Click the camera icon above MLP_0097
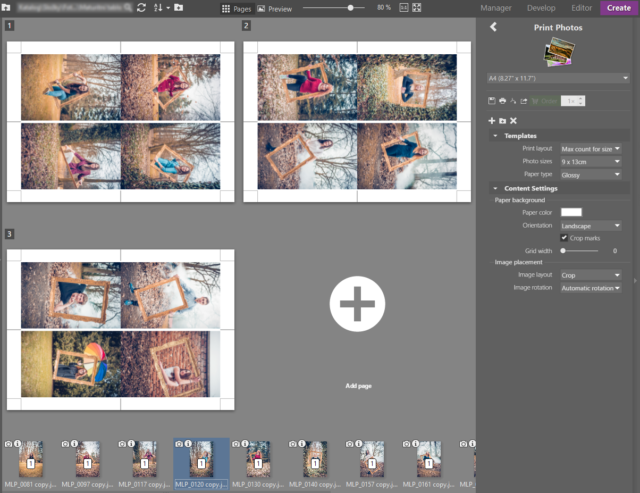640x493 pixels. [x=65, y=444]
